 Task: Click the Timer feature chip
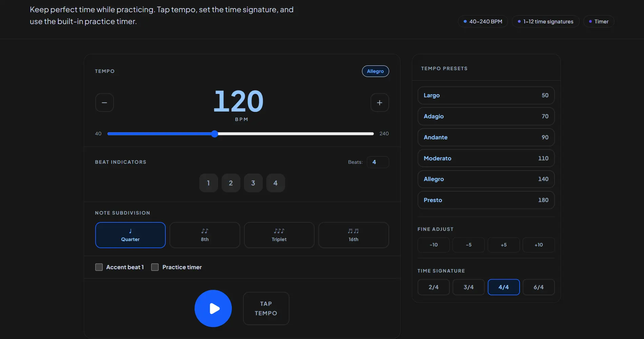[599, 21]
